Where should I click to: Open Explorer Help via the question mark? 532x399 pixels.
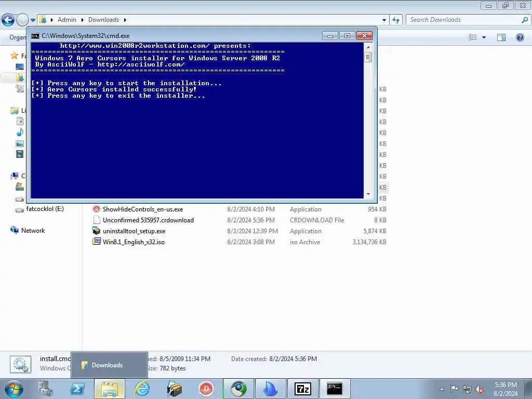[520, 37]
